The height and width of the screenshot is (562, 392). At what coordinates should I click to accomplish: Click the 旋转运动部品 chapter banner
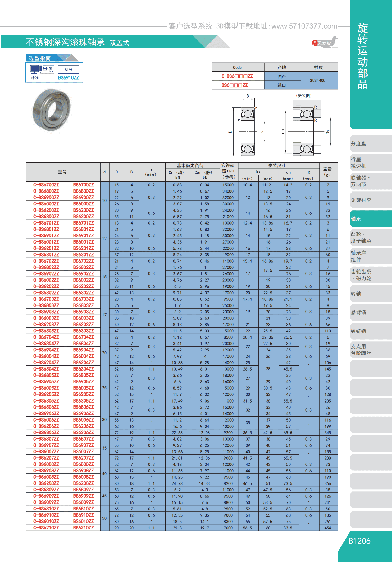click(371, 64)
